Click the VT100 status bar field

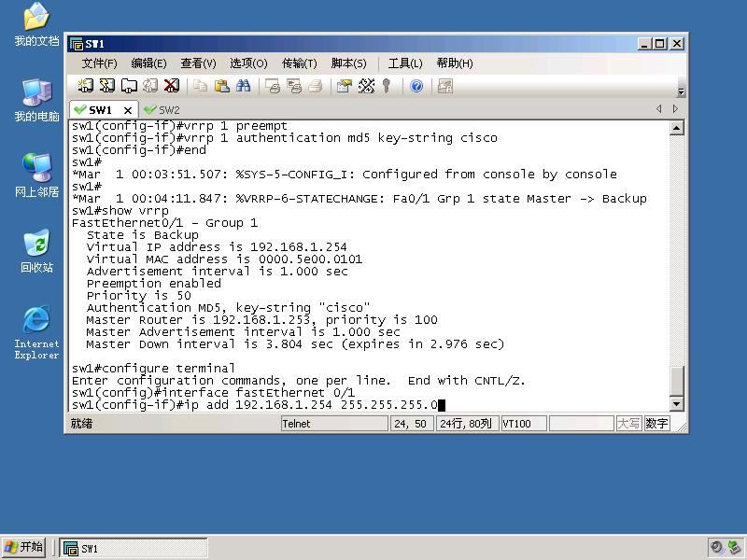[524, 424]
